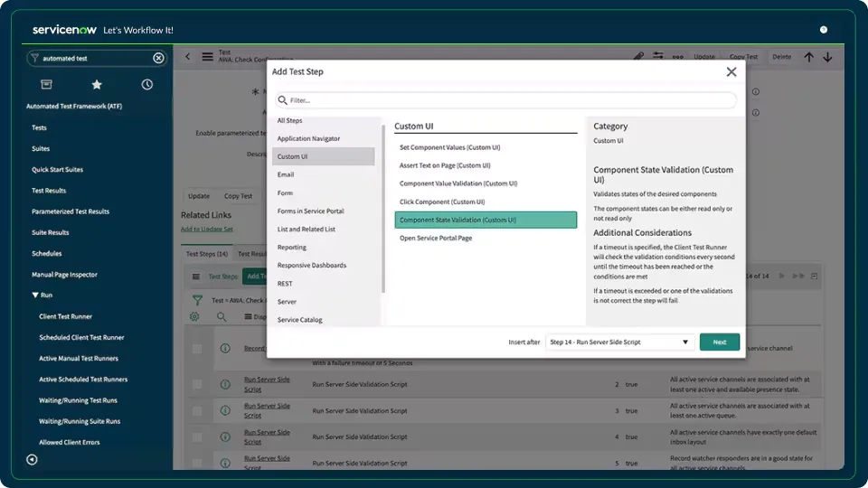Click the navigator filter input field
The width and height of the screenshot is (868, 488).
(x=95, y=58)
